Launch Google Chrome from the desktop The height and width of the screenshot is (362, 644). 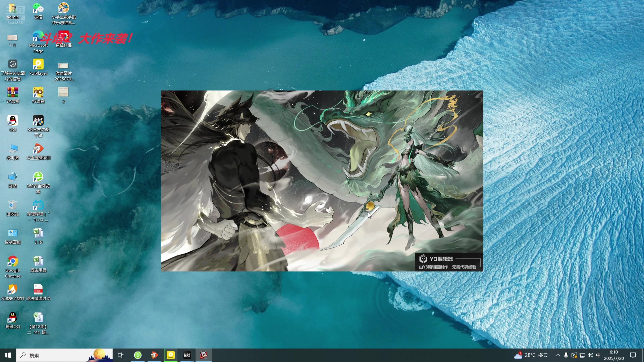[13, 267]
